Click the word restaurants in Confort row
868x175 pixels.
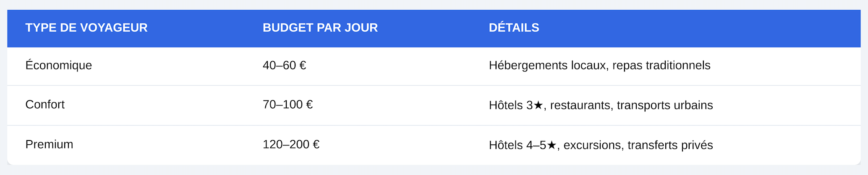click(580, 105)
